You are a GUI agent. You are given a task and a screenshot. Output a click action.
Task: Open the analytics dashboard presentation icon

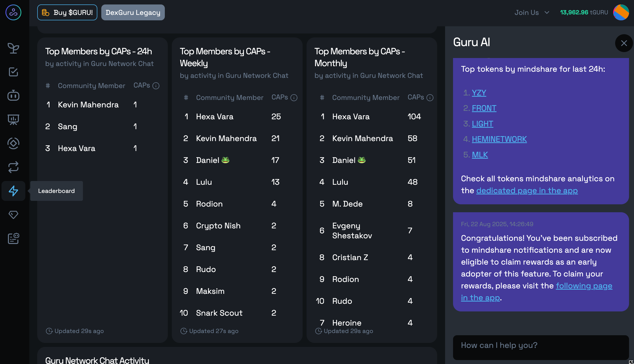[x=13, y=120]
